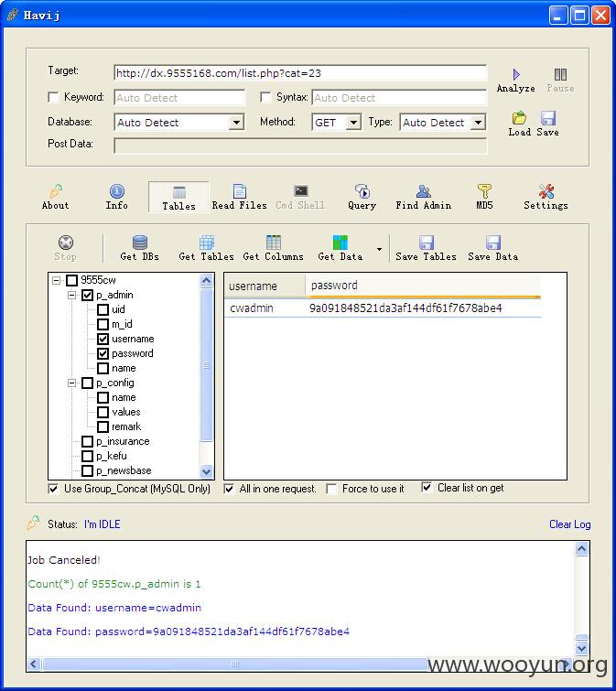Check the uid column checkbox
The image size is (616, 691).
[103, 309]
